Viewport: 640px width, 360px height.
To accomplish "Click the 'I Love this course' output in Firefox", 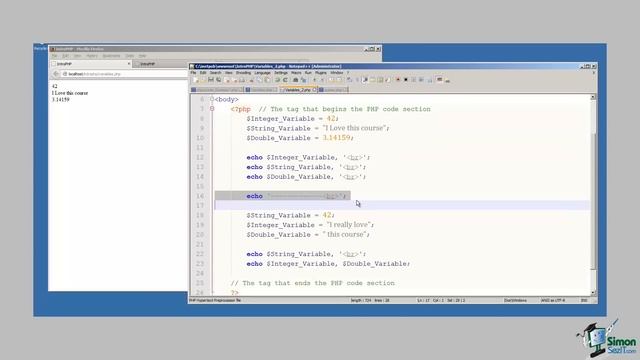I will coord(70,93).
